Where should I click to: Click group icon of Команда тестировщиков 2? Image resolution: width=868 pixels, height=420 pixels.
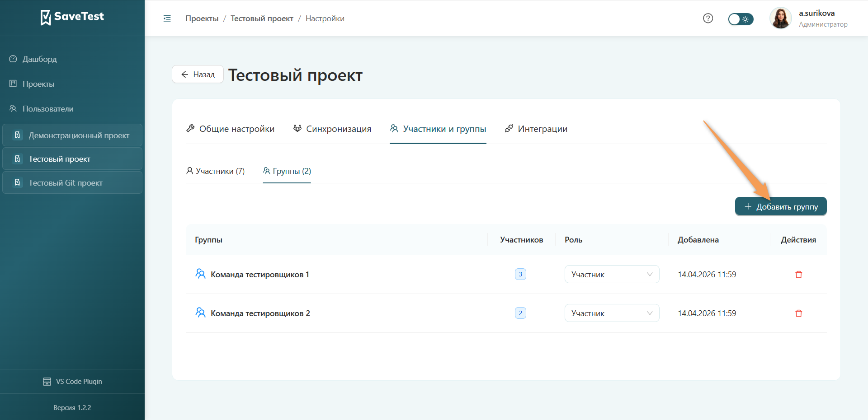(200, 313)
